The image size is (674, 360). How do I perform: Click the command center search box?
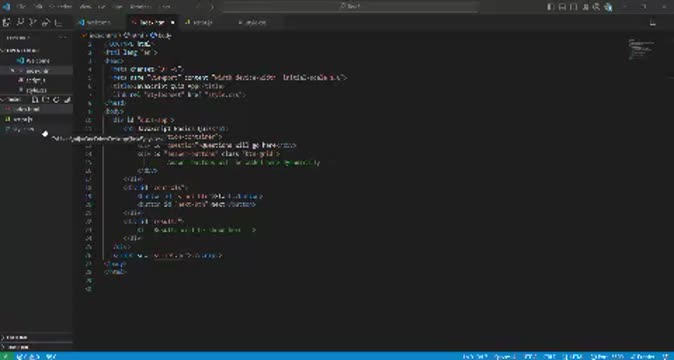tap(350, 6)
